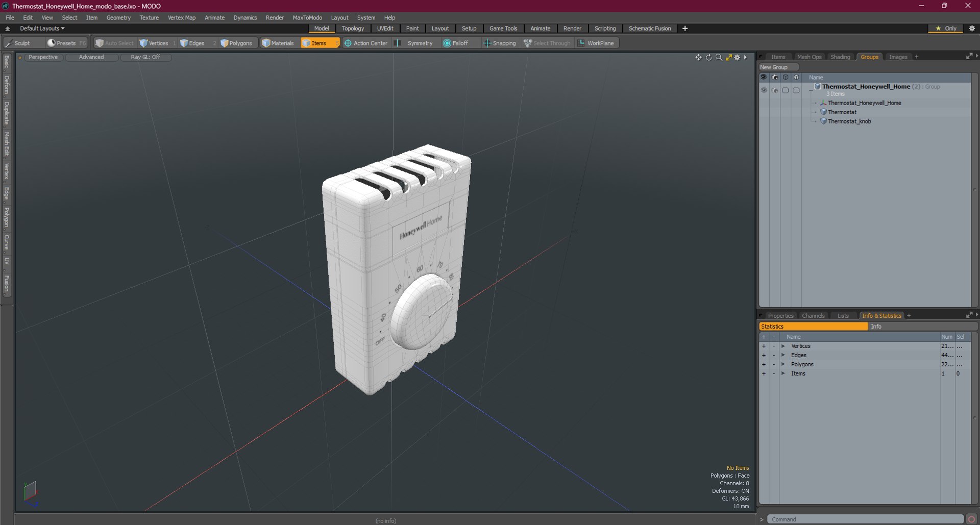The width and height of the screenshot is (980, 525).
Task: Switch to Channels tab
Action: 813,316
